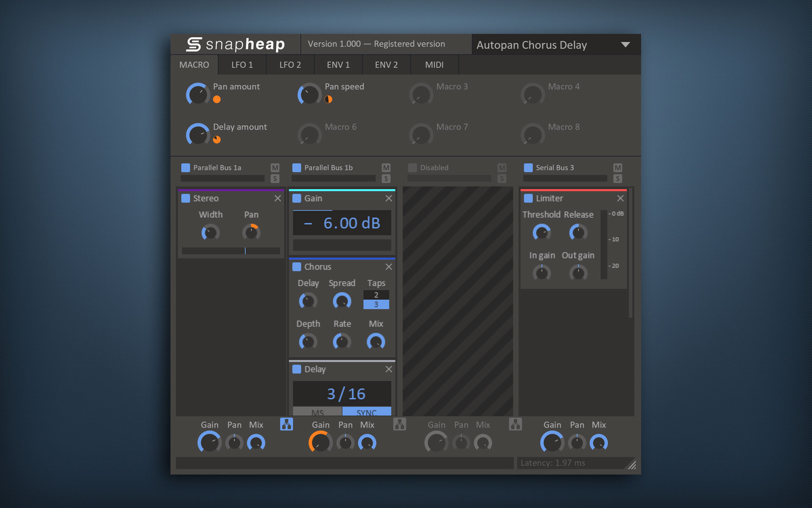Click routing icon before Serial Bus 3
This screenshot has width=812, height=508.
pyautogui.click(x=516, y=424)
